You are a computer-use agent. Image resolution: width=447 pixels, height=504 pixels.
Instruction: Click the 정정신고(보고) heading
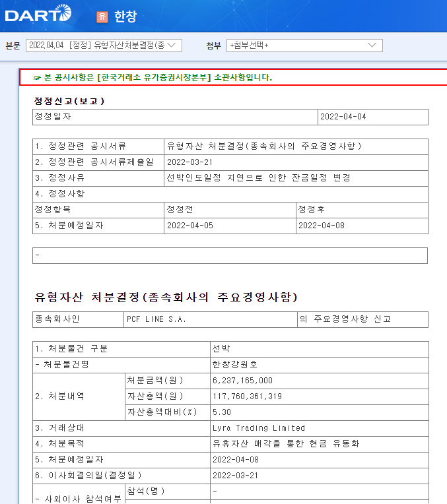69,101
